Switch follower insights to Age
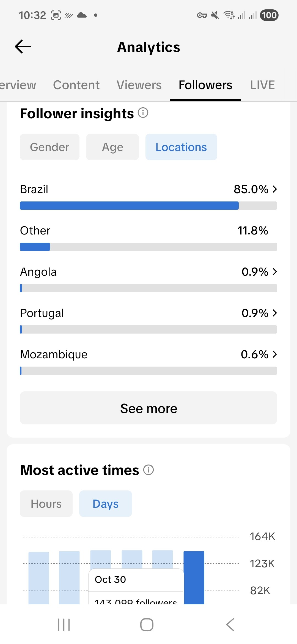 tap(112, 147)
